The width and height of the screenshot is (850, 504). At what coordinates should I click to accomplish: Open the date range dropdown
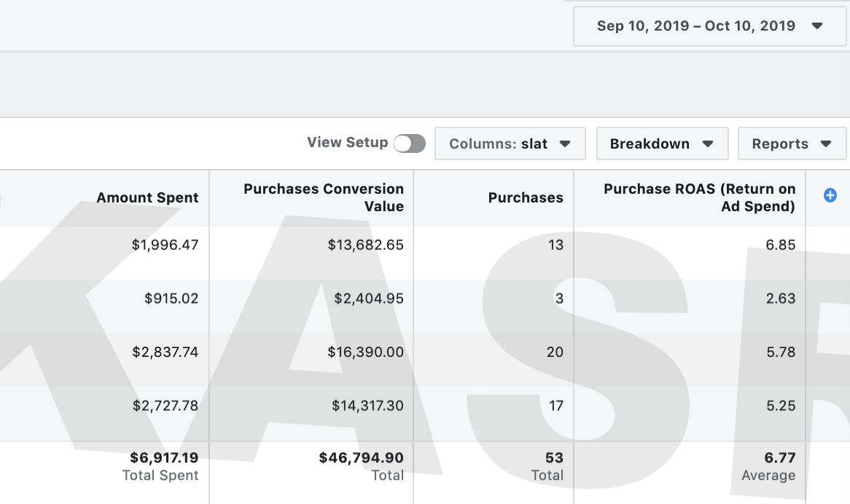[x=709, y=26]
